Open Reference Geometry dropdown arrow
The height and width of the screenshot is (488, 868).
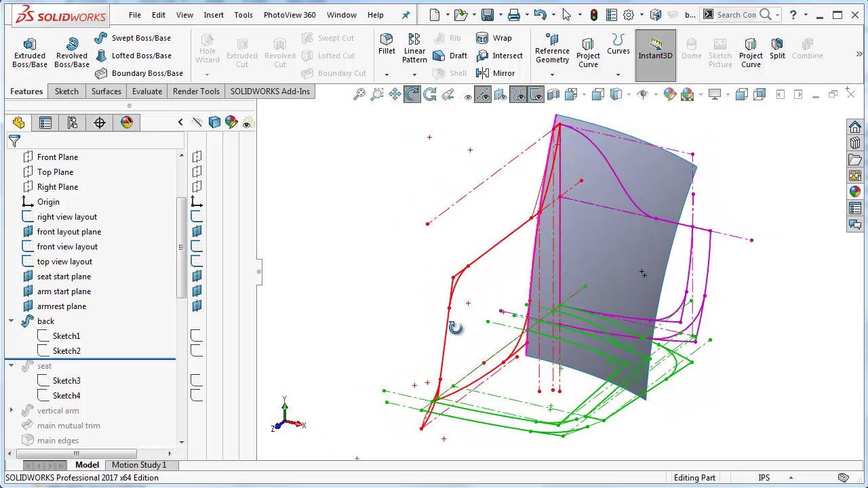[552, 75]
